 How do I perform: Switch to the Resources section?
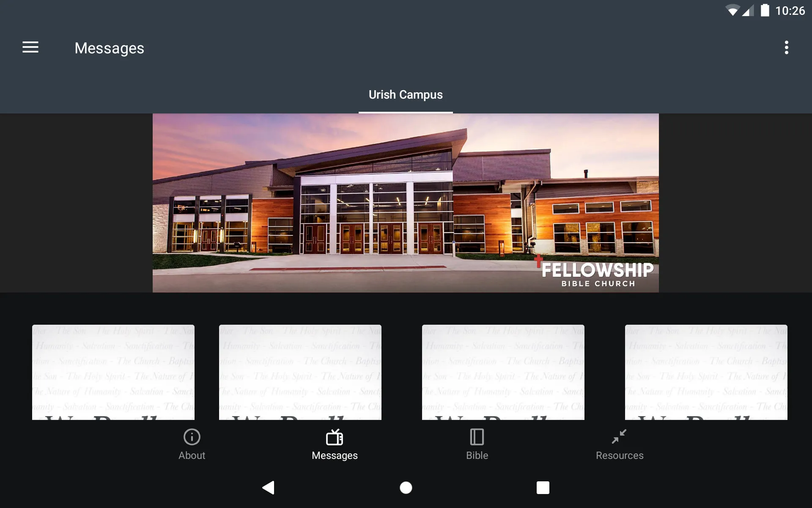(x=620, y=444)
